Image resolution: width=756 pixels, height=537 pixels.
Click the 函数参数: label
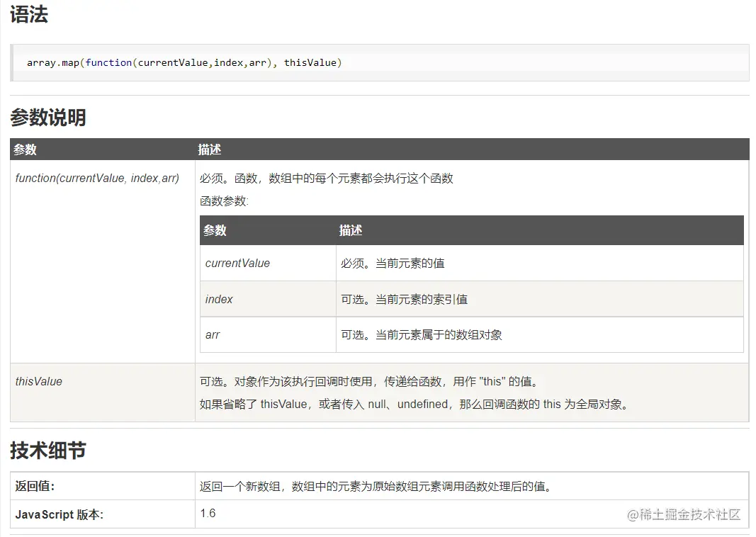tap(224, 201)
